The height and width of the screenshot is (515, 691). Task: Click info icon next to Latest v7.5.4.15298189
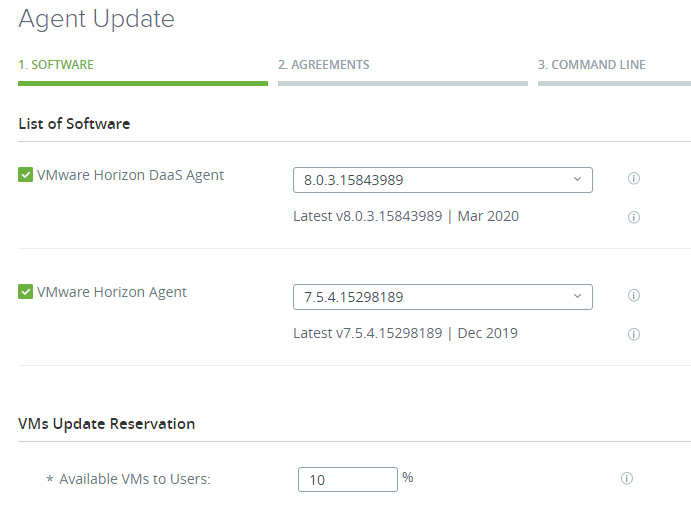coord(633,334)
